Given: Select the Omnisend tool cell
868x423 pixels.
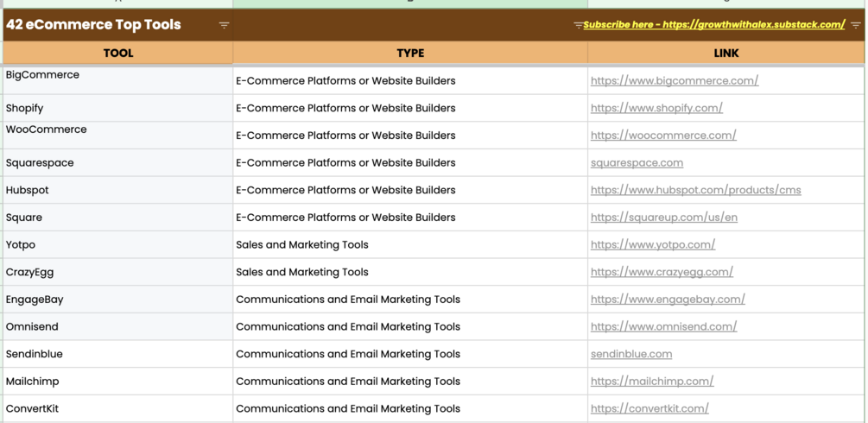Looking at the screenshot, I should pyautogui.click(x=118, y=326).
